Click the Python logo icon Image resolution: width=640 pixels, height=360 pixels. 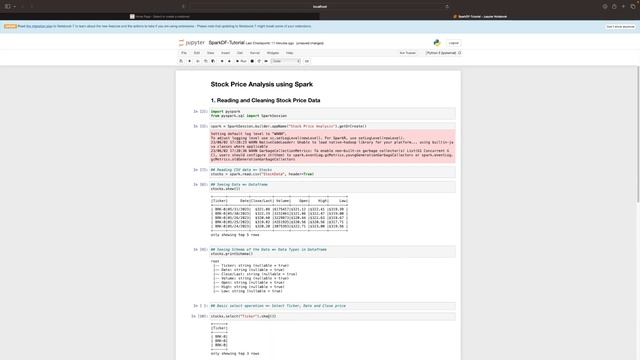click(x=437, y=43)
